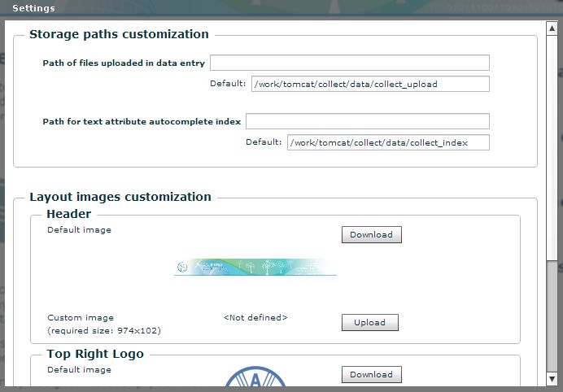Image resolution: width=563 pixels, height=392 pixels.
Task: Click the 'Custom image' label under Header
Action: (81, 318)
